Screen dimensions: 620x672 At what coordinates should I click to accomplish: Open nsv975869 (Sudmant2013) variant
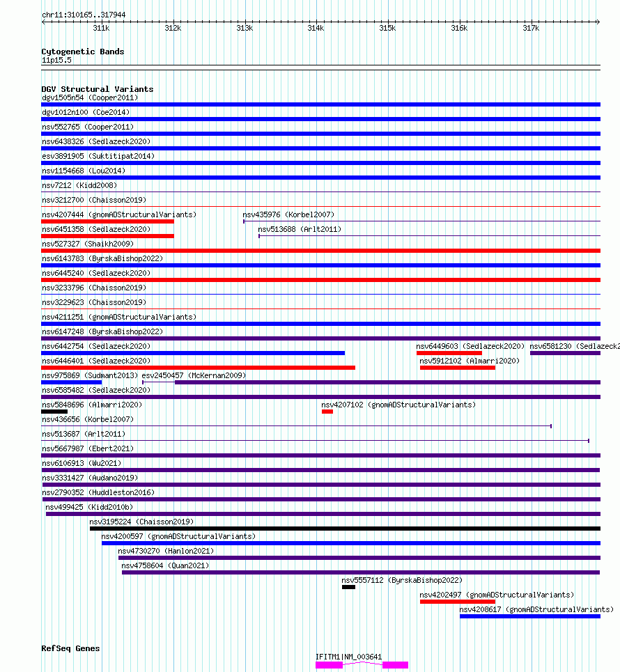click(90, 375)
